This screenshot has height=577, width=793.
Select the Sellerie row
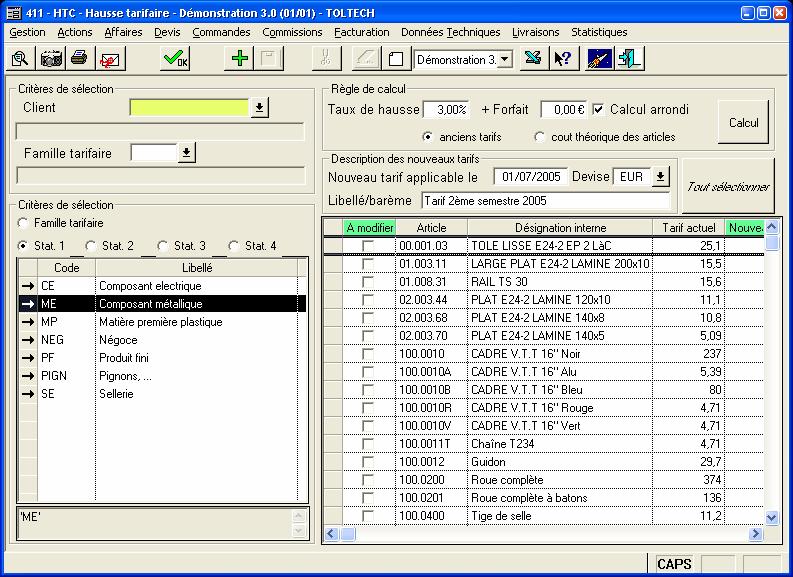click(x=162, y=394)
